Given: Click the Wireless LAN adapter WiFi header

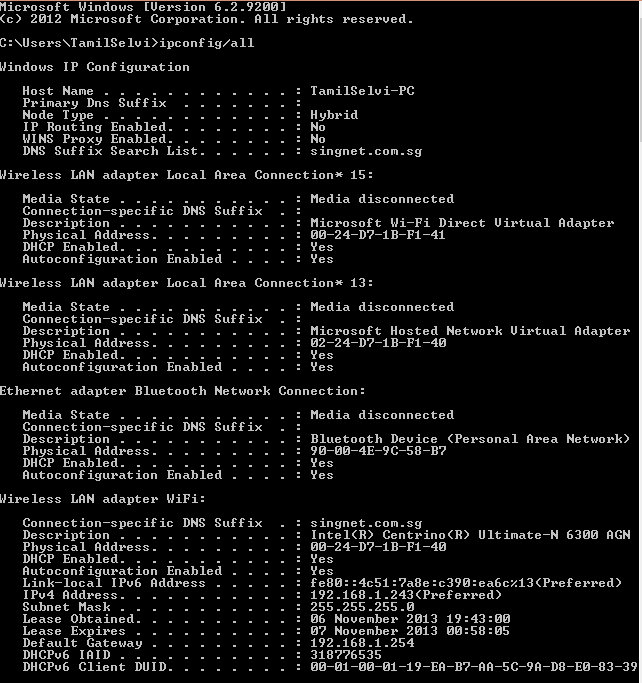Looking at the screenshot, I should tap(103, 499).
